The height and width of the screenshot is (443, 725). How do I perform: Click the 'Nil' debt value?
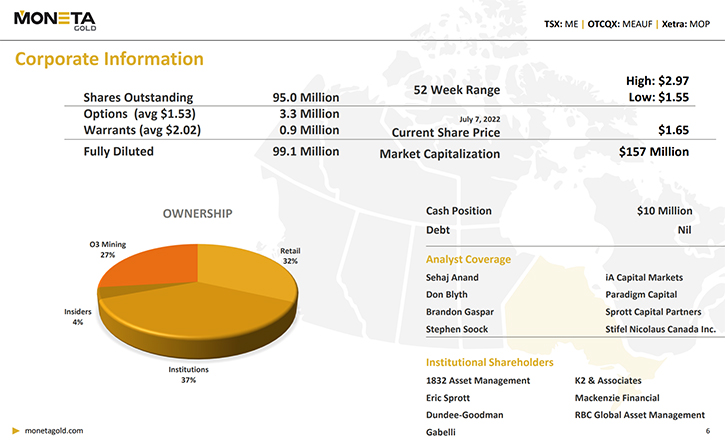(684, 230)
